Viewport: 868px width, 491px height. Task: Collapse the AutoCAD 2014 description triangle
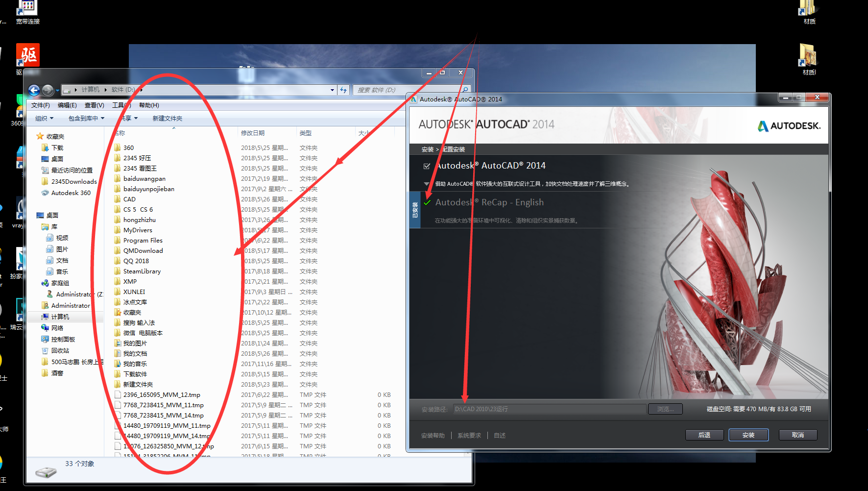[426, 184]
